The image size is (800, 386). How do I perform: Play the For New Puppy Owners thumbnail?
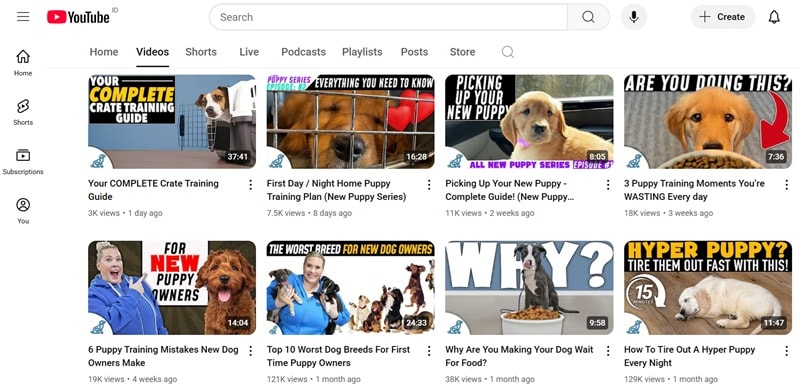tap(172, 288)
